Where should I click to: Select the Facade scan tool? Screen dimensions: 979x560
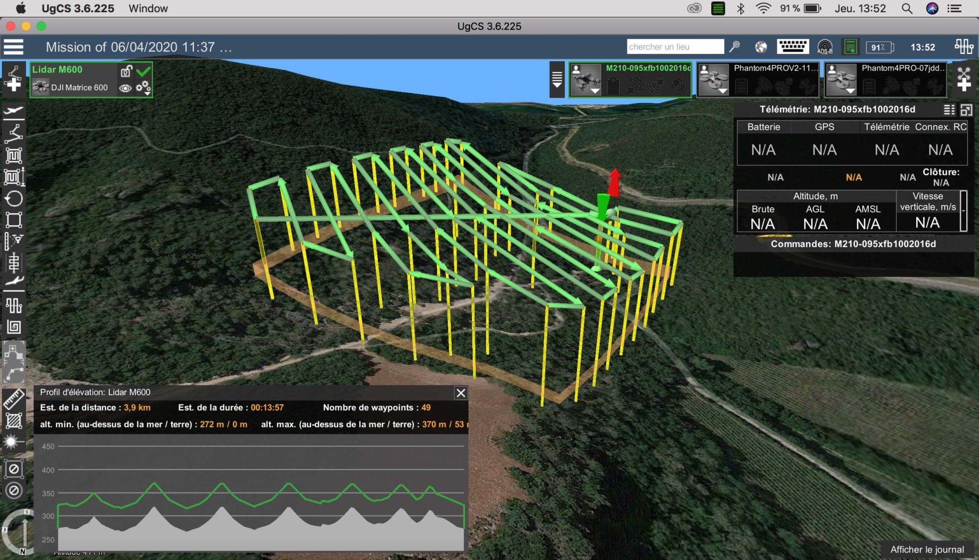(x=14, y=241)
